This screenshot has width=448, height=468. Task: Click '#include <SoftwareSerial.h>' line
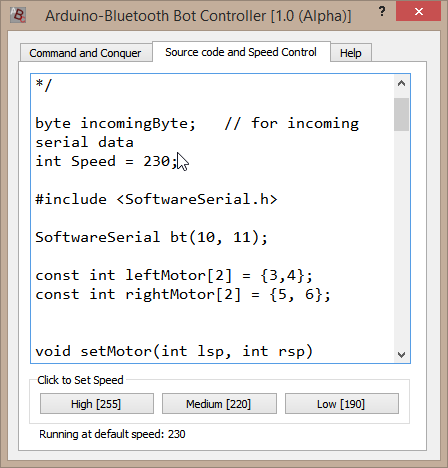156,199
